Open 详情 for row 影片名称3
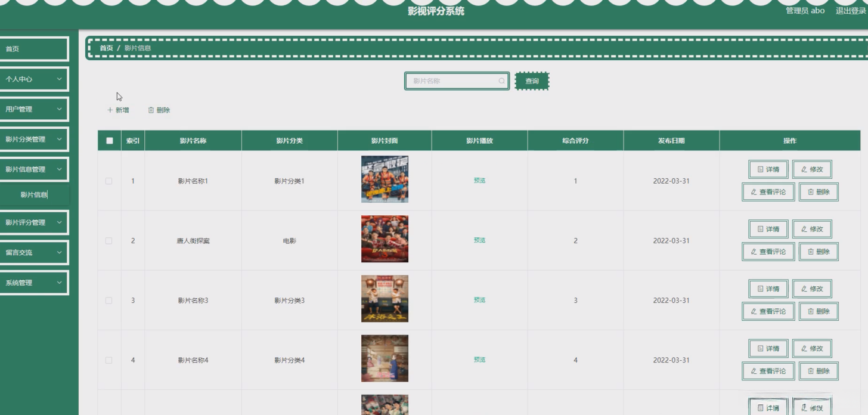The image size is (868, 415). coord(768,289)
